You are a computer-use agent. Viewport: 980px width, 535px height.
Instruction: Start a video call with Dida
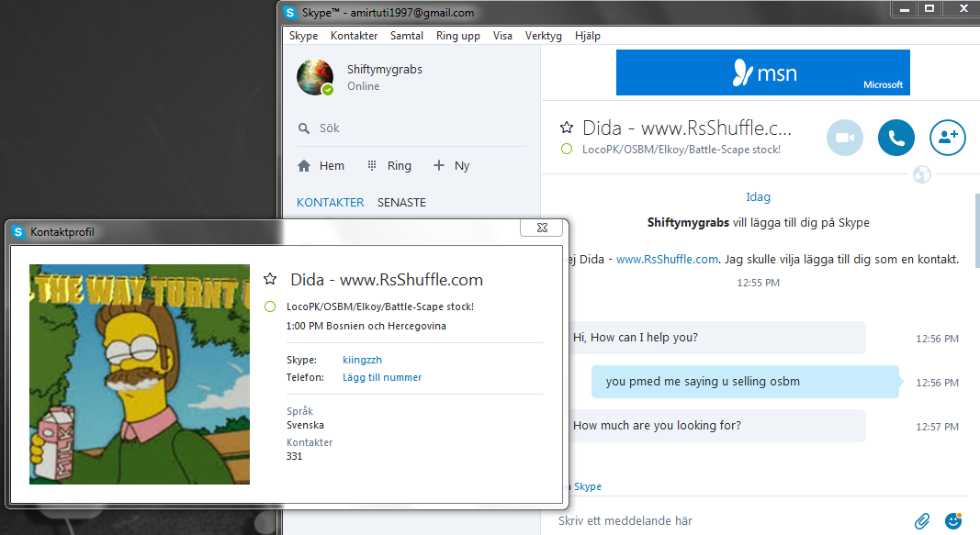click(844, 138)
